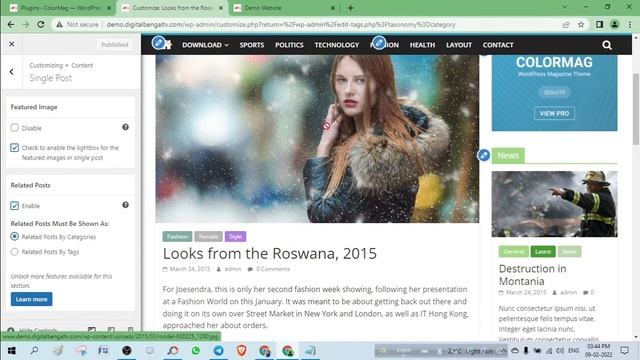Viewport: 640px width, 360px height.
Task: Click the post author admin link
Action: [233, 269]
